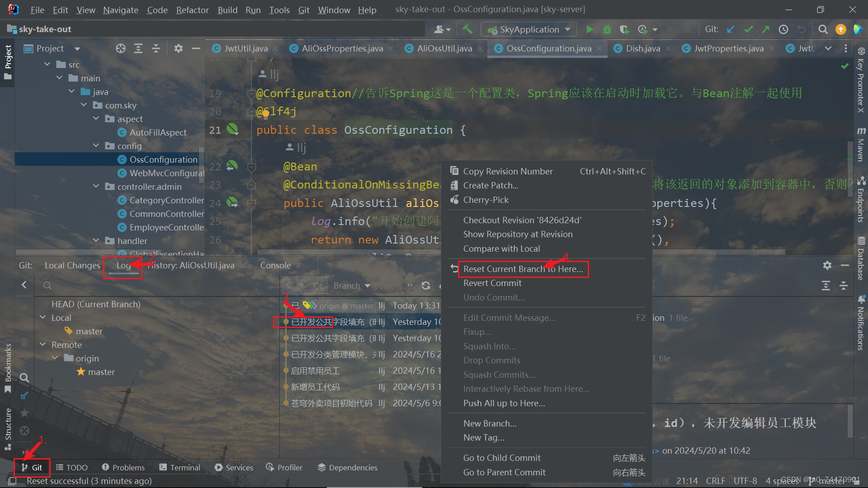Click the Git push arrow icon in toolbar
868x488 pixels.
pos(765,30)
